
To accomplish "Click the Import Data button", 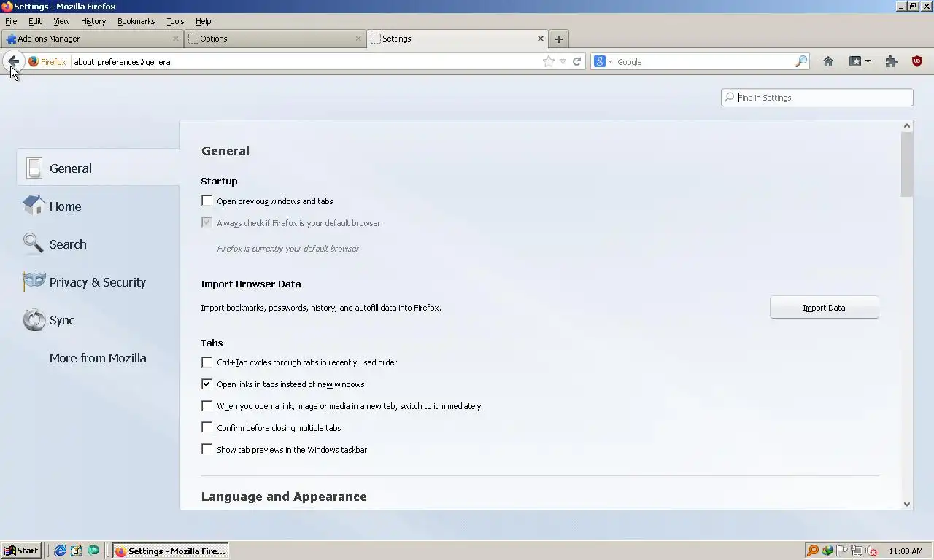I will point(824,307).
